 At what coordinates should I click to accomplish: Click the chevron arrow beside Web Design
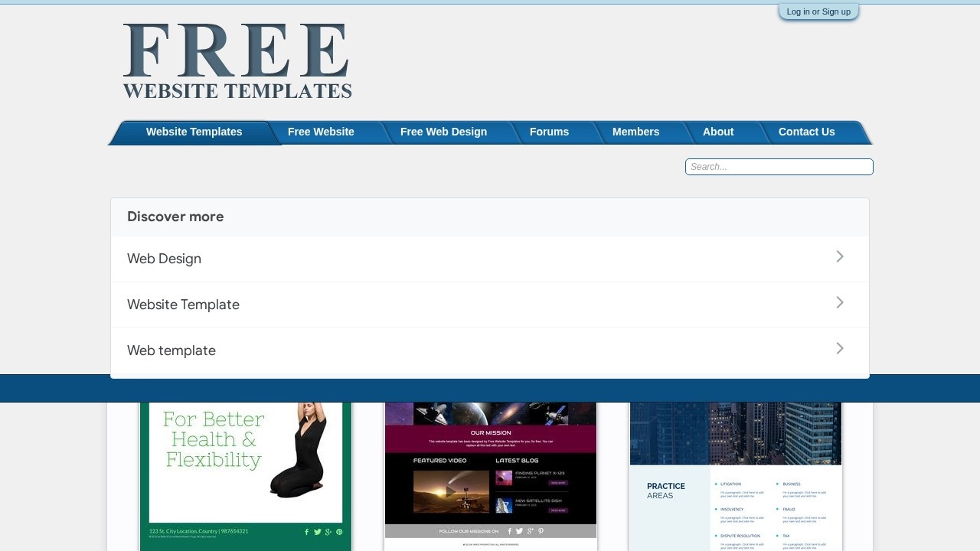point(840,257)
